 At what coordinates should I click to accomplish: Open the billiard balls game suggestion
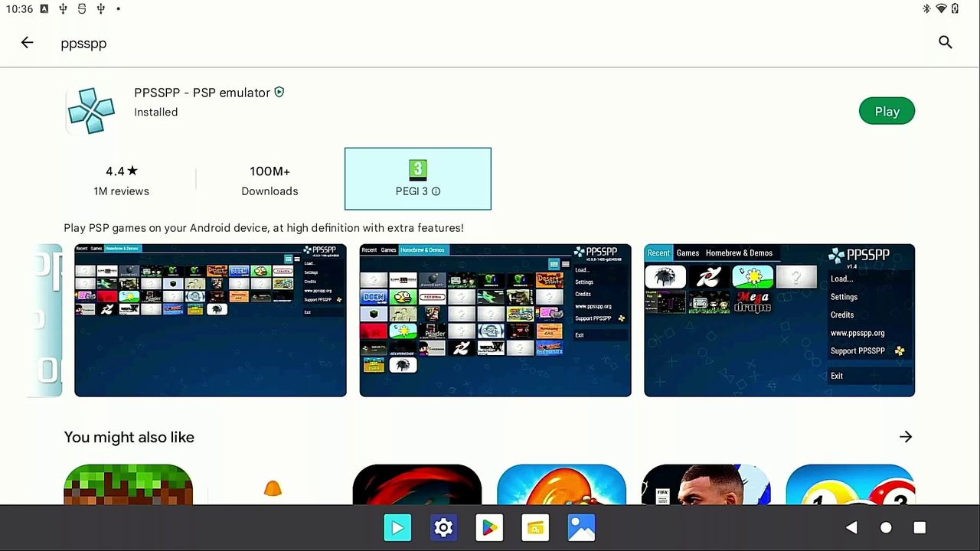click(x=850, y=484)
